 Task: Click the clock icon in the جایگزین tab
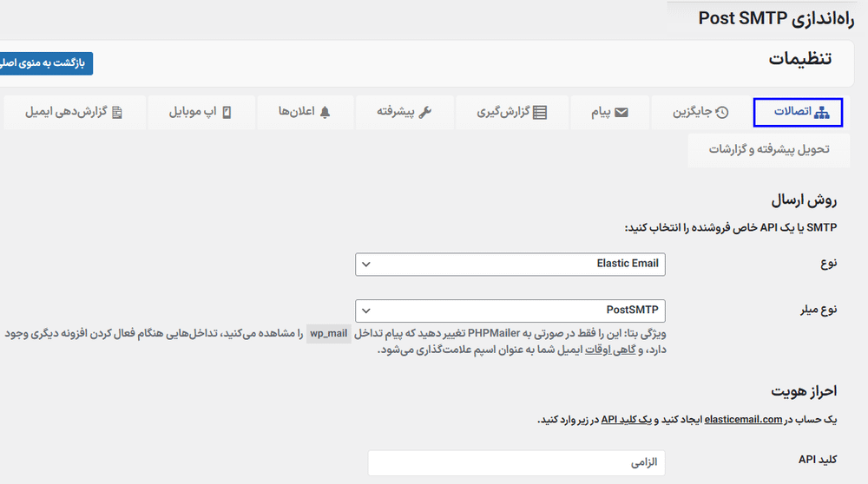722,112
